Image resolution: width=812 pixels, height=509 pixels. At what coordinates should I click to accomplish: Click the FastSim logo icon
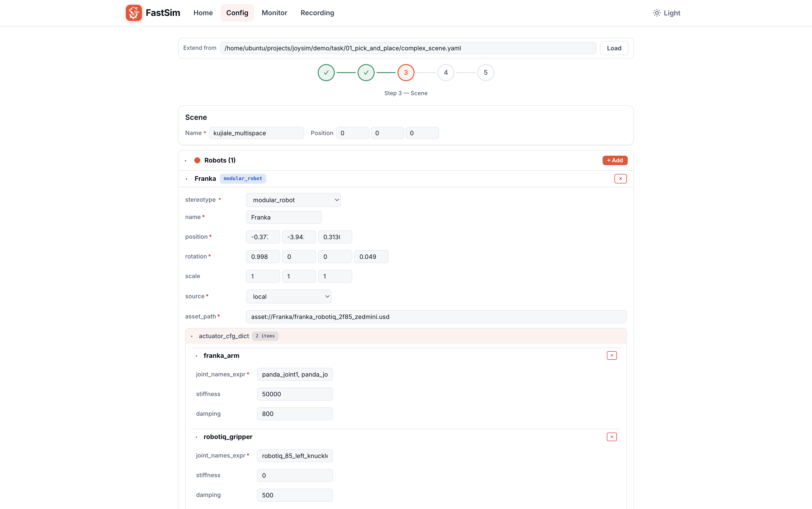click(x=134, y=13)
